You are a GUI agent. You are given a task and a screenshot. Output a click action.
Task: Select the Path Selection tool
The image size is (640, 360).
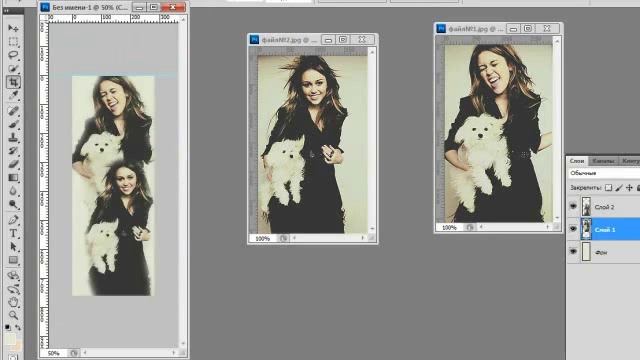point(13,247)
